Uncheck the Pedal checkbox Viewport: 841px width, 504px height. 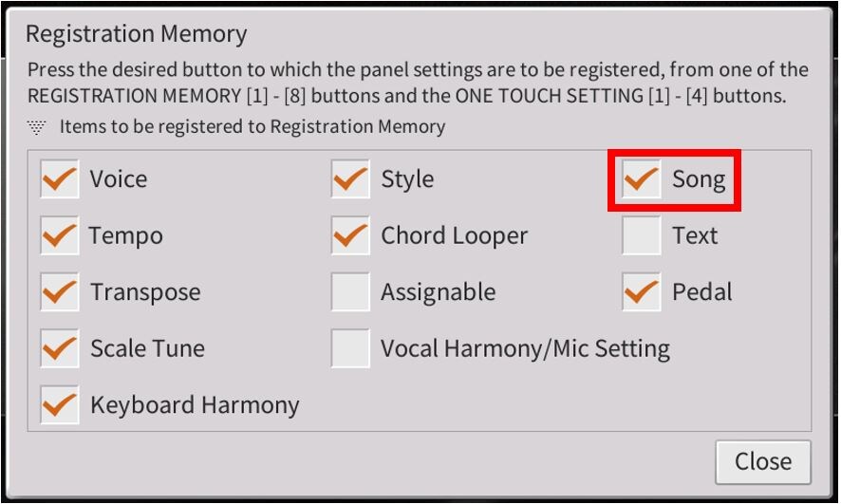coord(642,292)
